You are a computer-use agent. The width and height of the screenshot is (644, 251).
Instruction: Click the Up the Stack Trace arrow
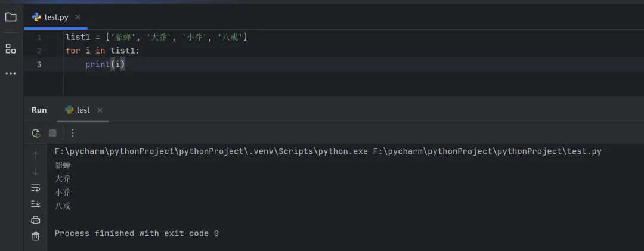click(x=36, y=156)
